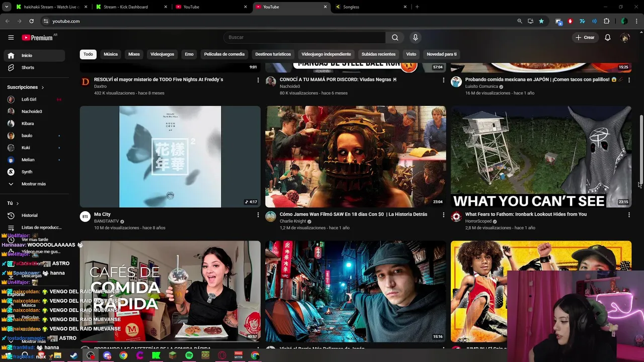Expand the Suscripciones section

[x=25, y=87]
